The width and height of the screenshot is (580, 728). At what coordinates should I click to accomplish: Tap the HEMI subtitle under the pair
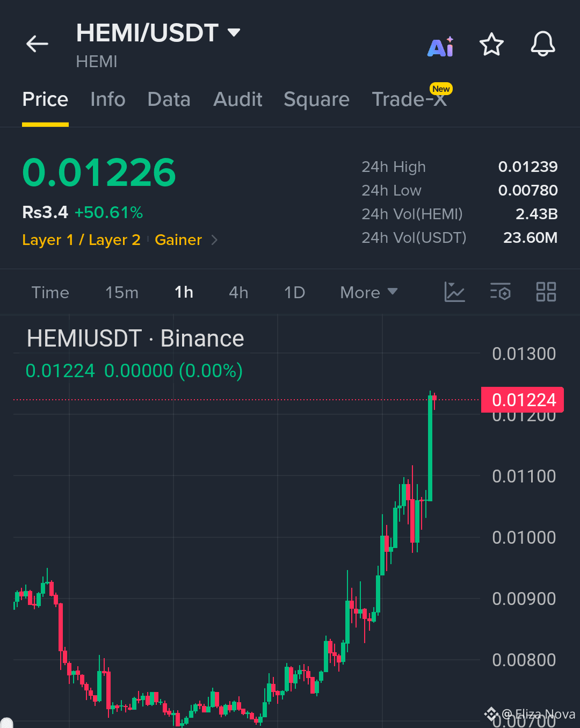(97, 62)
